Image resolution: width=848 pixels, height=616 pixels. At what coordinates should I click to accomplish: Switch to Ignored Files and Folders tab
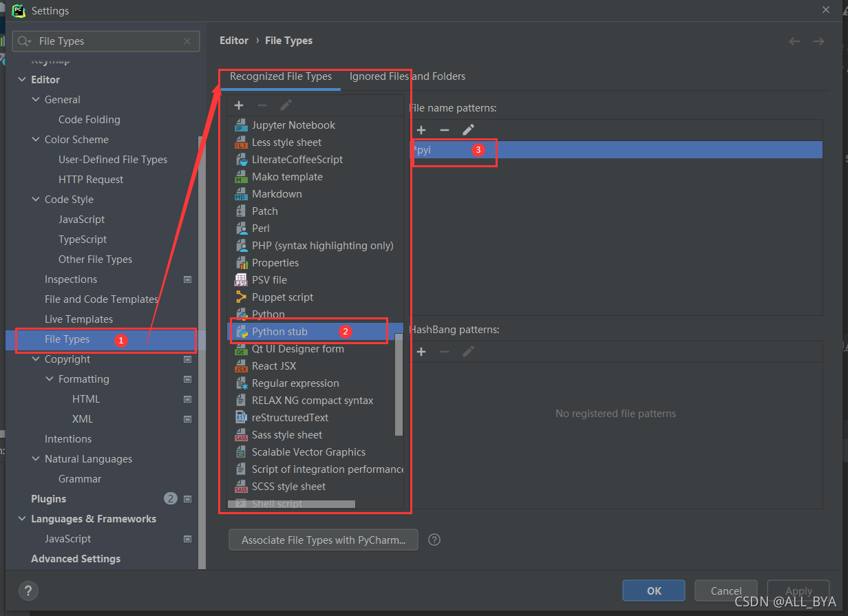point(407,76)
